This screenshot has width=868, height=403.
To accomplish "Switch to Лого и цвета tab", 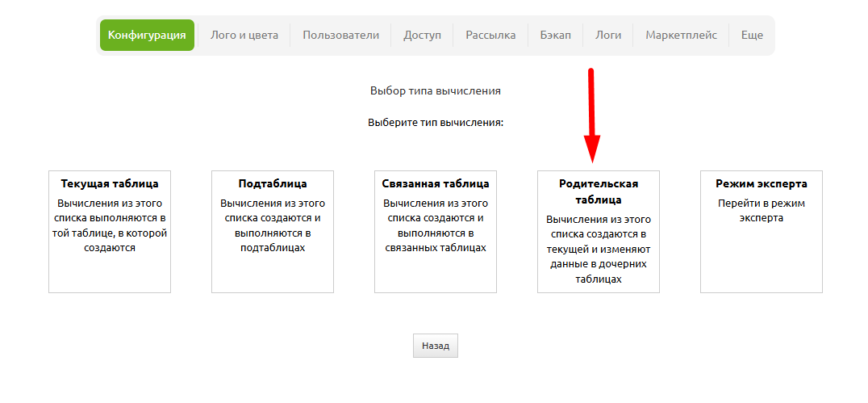I will [244, 36].
